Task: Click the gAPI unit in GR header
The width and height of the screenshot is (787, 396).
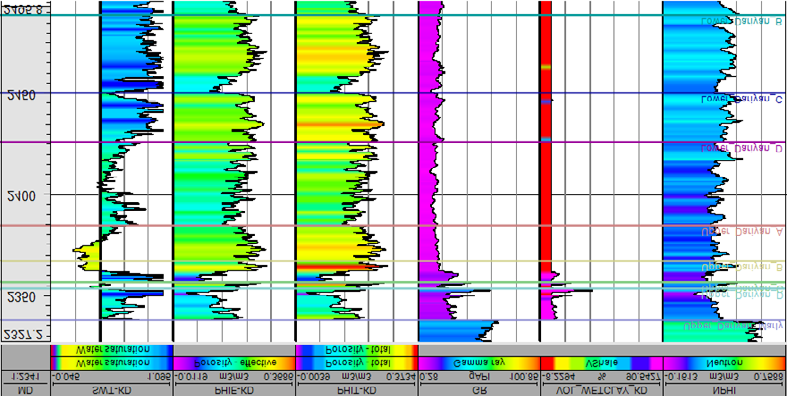Action: click(479, 376)
